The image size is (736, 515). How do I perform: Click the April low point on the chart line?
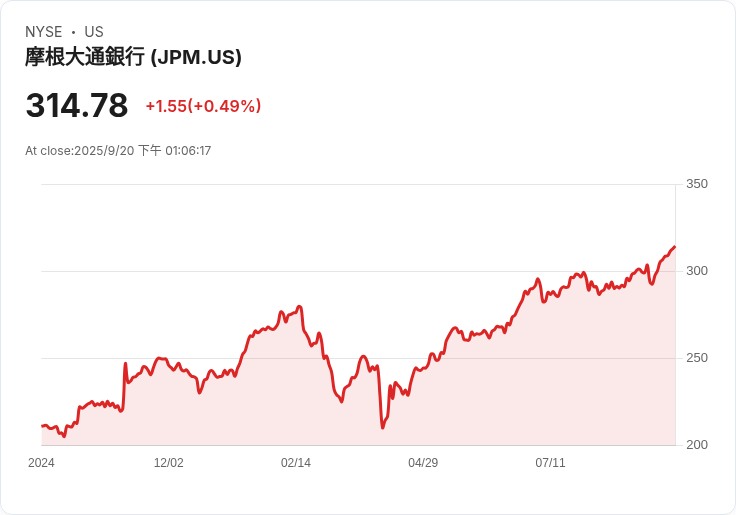pos(383,427)
